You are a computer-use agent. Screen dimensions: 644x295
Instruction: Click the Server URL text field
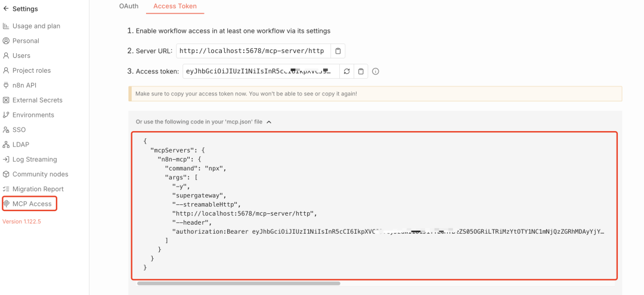click(x=252, y=51)
